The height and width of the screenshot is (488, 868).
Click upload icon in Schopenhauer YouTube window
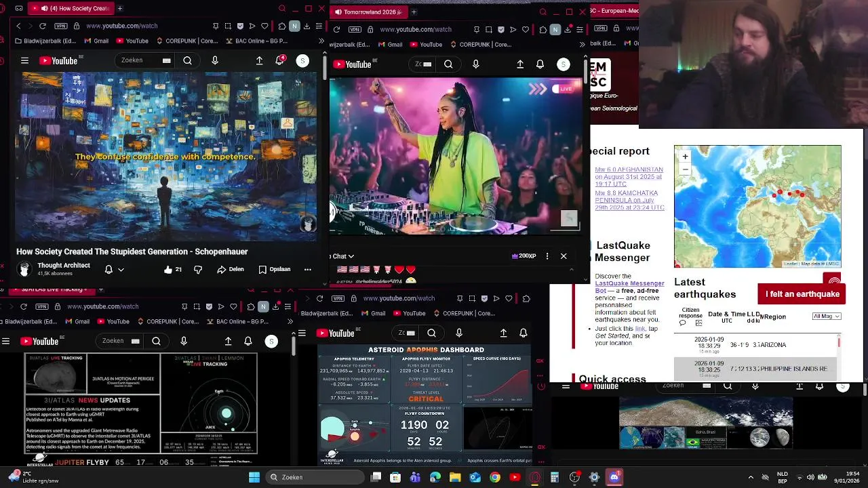click(259, 60)
